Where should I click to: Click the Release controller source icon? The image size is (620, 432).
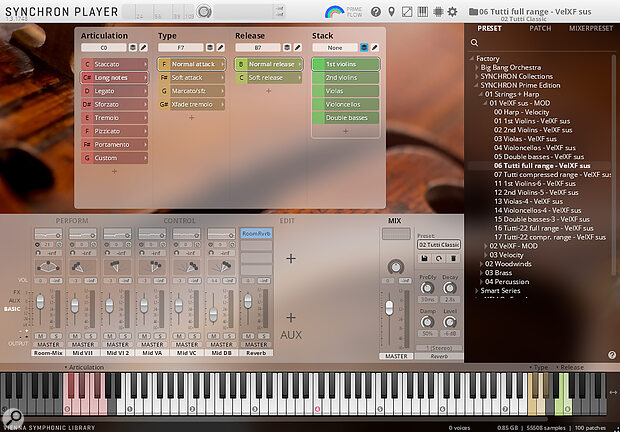point(287,47)
